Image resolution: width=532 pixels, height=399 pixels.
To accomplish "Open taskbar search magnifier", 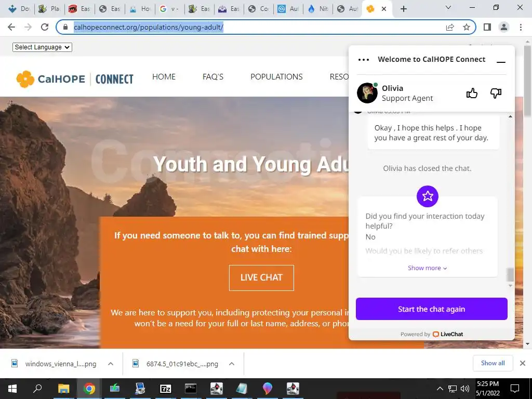I will tap(37, 389).
